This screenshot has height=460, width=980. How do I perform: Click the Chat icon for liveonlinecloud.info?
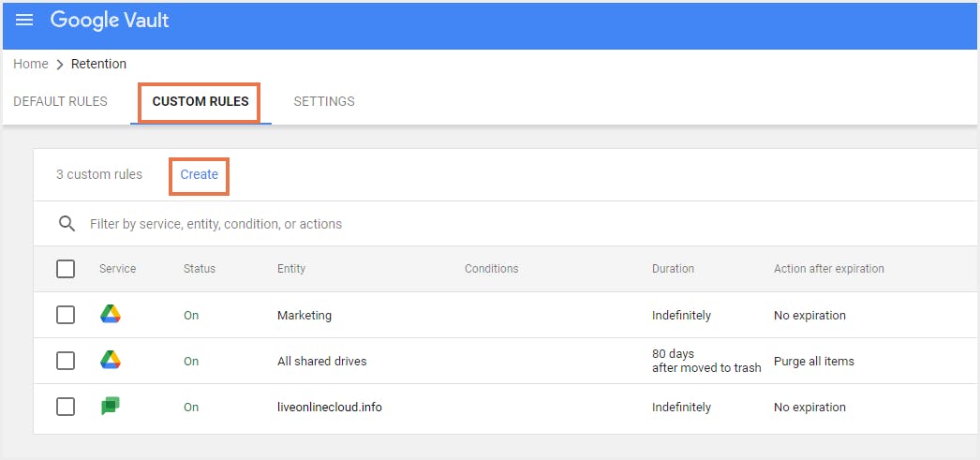pos(111,407)
